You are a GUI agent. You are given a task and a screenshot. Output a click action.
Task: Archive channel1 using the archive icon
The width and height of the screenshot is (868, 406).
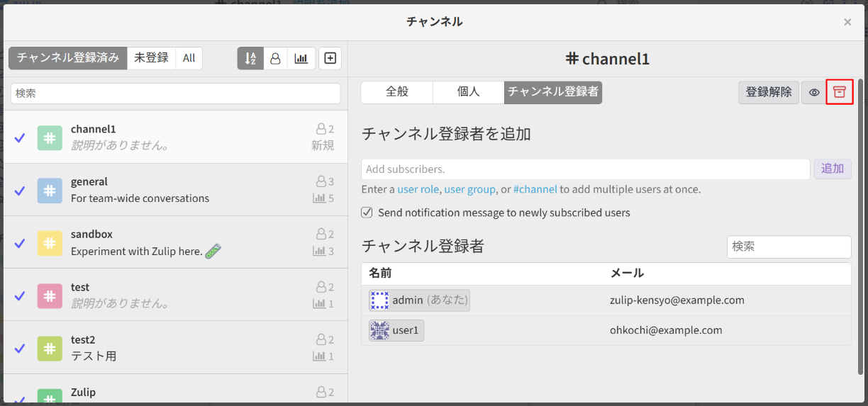coord(840,92)
